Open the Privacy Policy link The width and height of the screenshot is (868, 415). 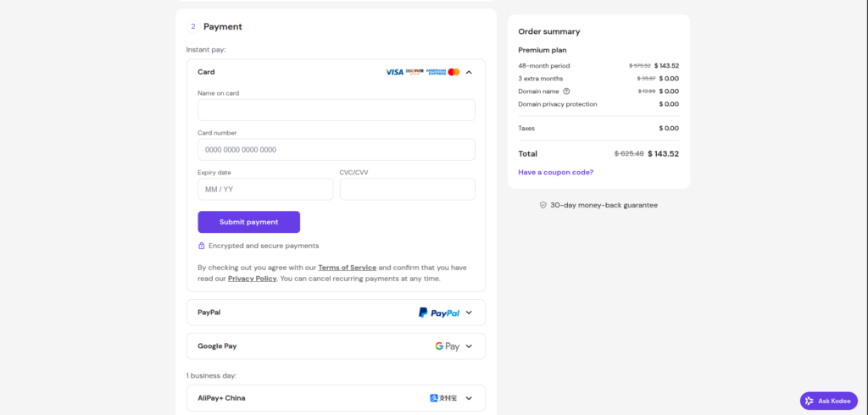click(x=252, y=279)
